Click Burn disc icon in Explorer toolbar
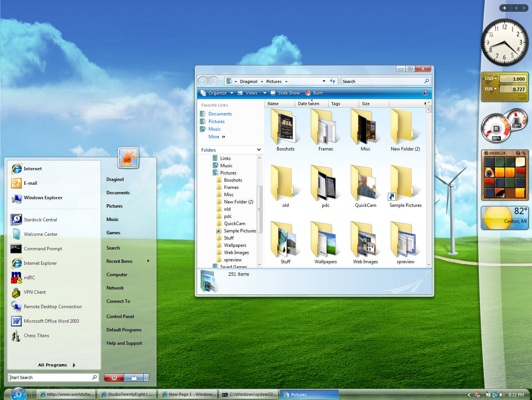Viewport: 532px width, 400px height. click(x=308, y=93)
